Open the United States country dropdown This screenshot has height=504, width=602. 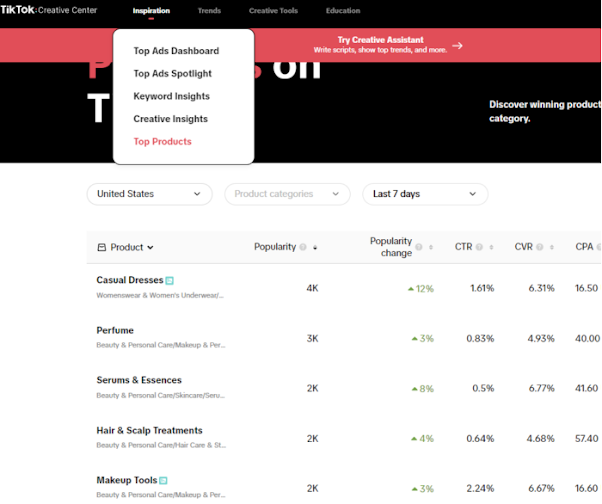[149, 194]
